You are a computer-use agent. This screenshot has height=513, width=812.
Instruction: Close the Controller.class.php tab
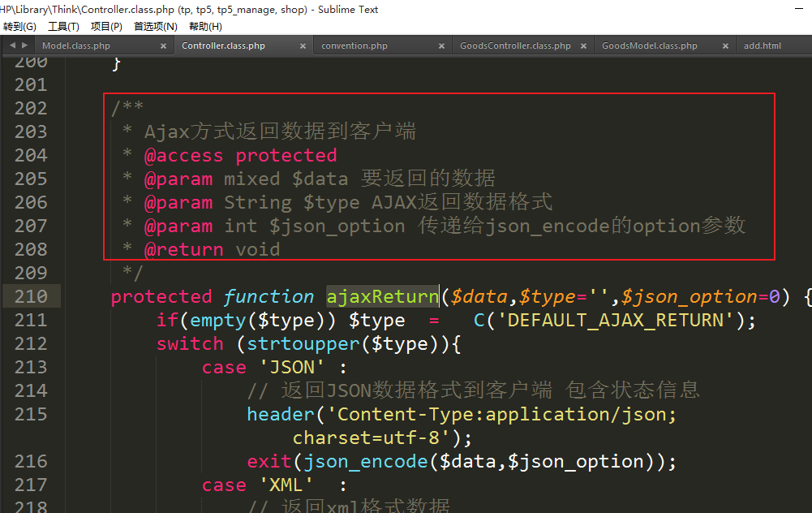pyautogui.click(x=303, y=46)
